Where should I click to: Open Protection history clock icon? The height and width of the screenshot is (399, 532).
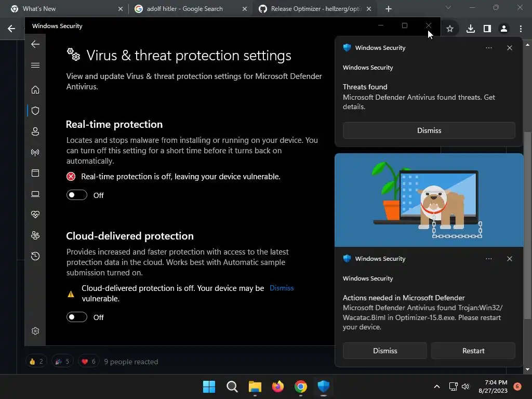pos(35,256)
